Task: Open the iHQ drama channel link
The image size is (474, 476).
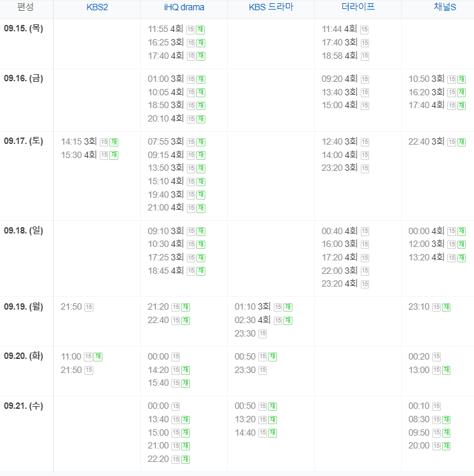Action: coord(184,7)
